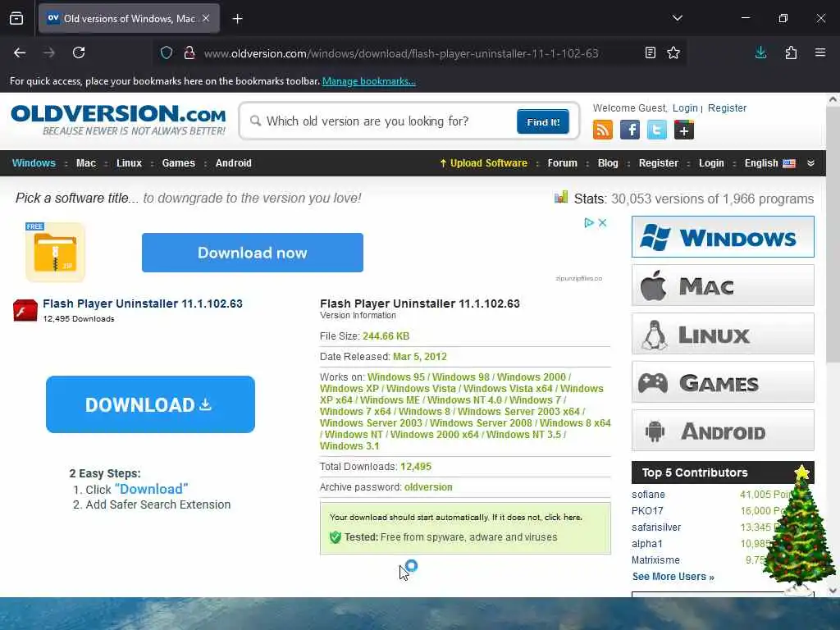Toggle reader view icon

point(650,52)
